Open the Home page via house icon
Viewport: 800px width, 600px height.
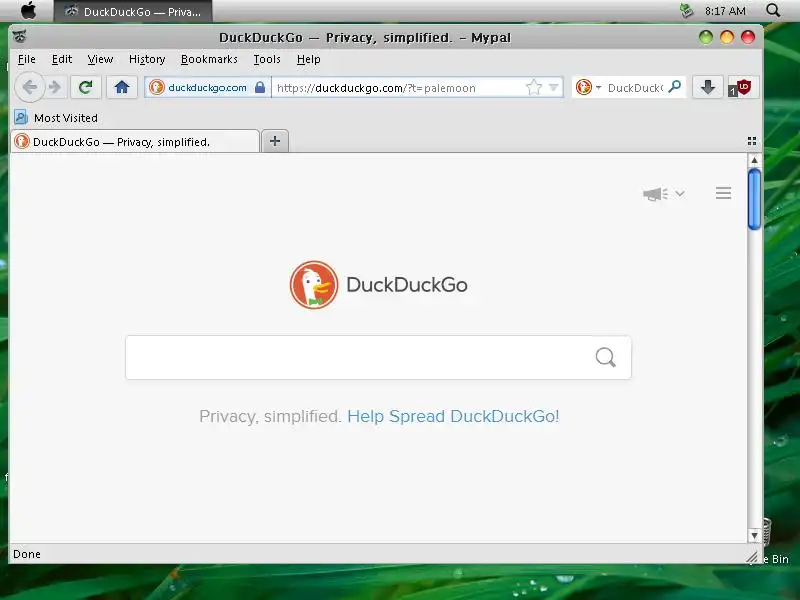coord(122,87)
